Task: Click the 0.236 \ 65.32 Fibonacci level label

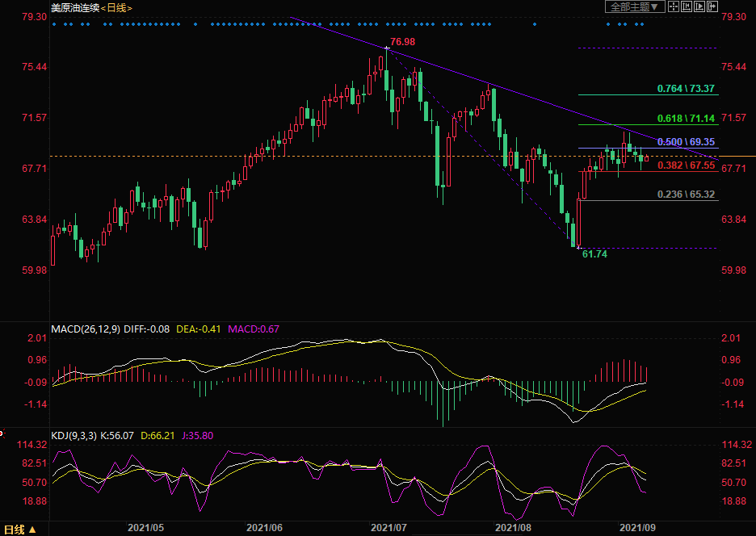Action: (686, 195)
